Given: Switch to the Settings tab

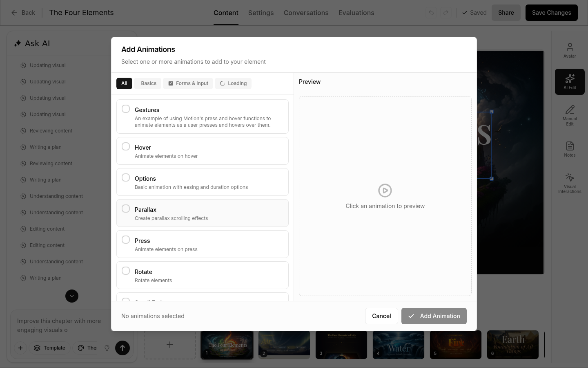Looking at the screenshot, I should click(x=261, y=13).
